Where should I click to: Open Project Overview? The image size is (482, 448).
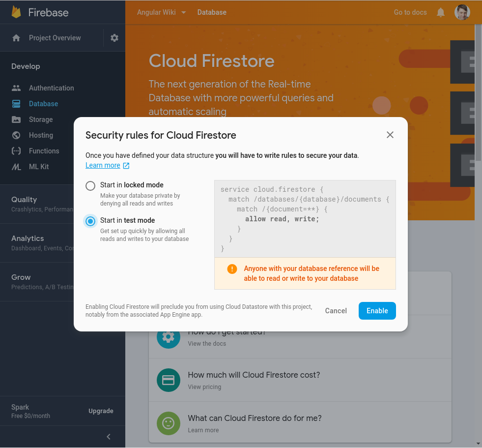[55, 38]
